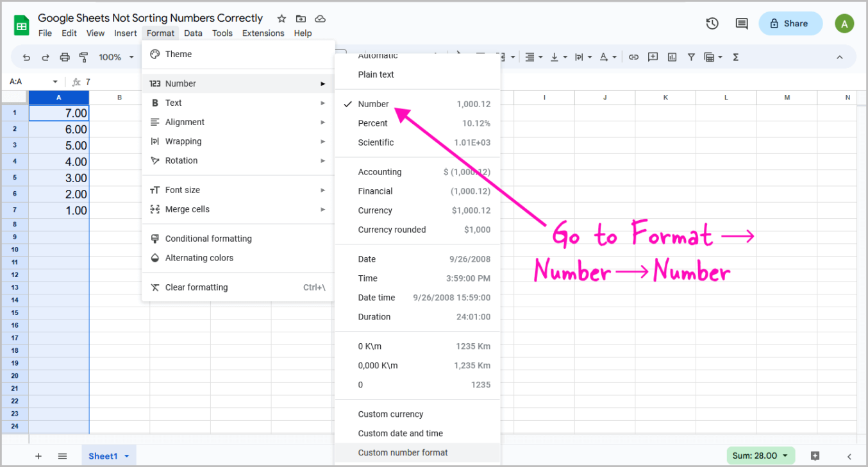
Task: Open the all sheets list icon
Action: click(x=62, y=456)
